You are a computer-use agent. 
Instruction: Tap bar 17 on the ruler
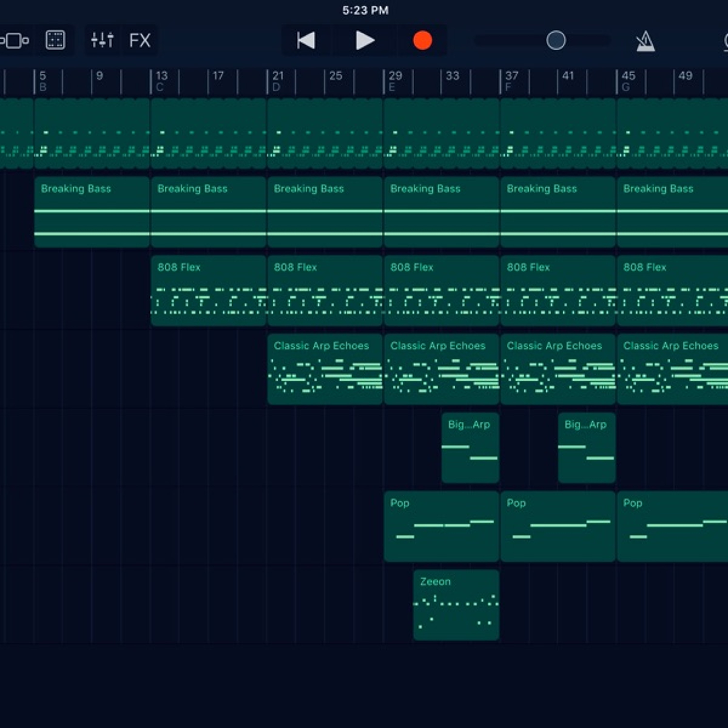click(x=218, y=76)
